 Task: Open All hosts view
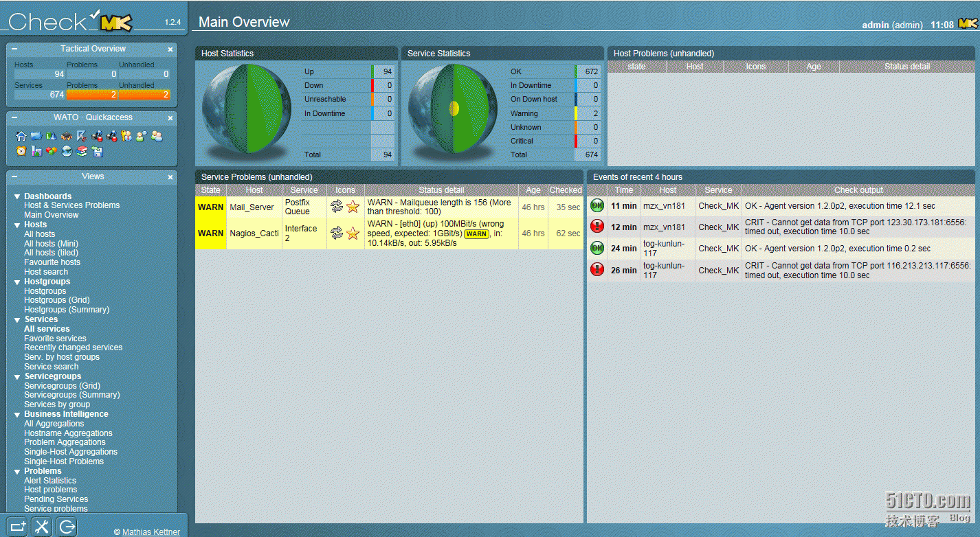point(40,234)
